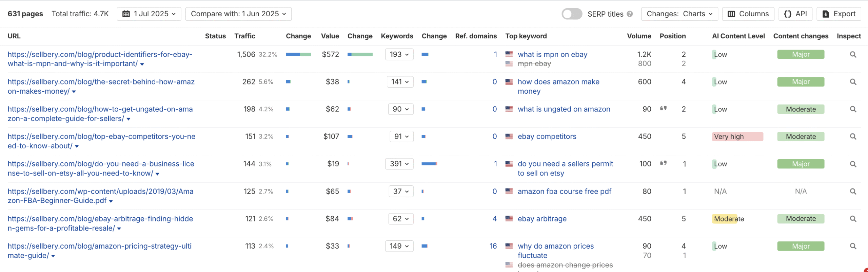Open the 'what is mpn on ebay' keyword link
The height and width of the screenshot is (272, 868).
pos(552,55)
